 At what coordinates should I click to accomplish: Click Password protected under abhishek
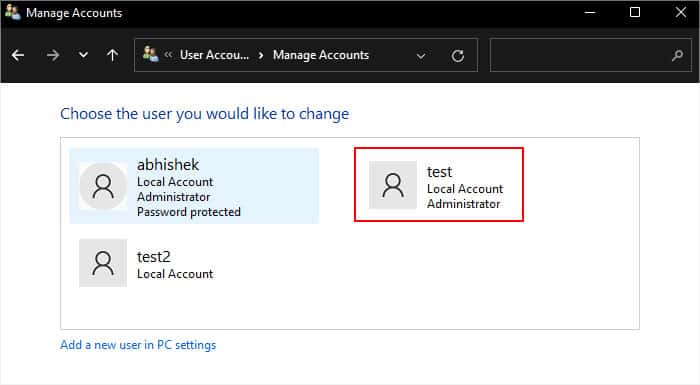[x=188, y=212]
